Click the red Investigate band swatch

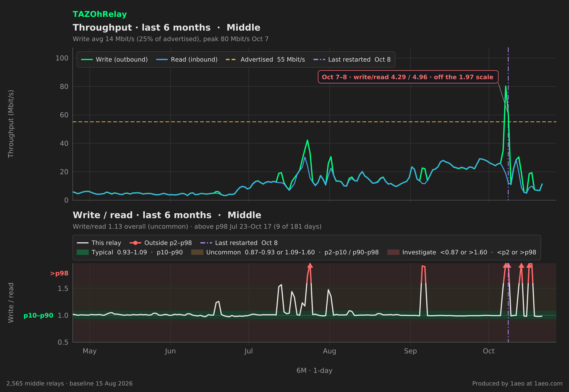393,252
